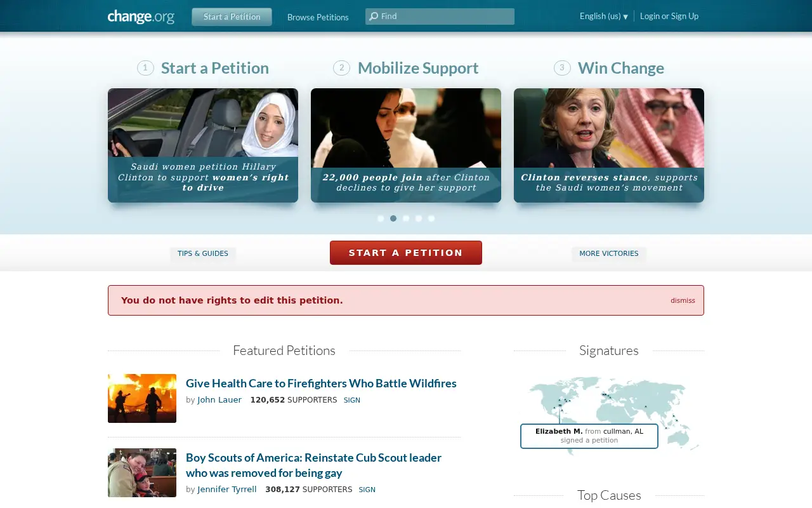Screen dimensions: 812x508
Task: Open the Clinton reverses stance image
Action: pos(609,145)
